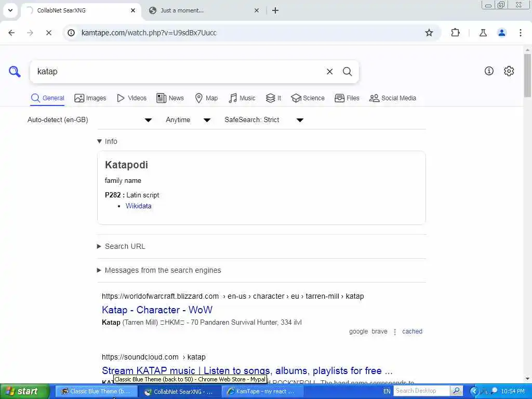
Task: Open the profile avatar icon
Action: 501,33
